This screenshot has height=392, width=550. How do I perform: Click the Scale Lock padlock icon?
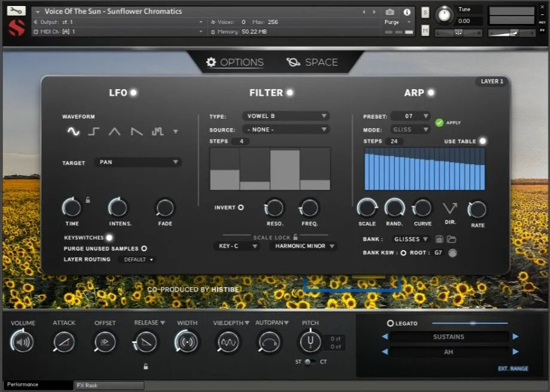pyautogui.click(x=295, y=237)
